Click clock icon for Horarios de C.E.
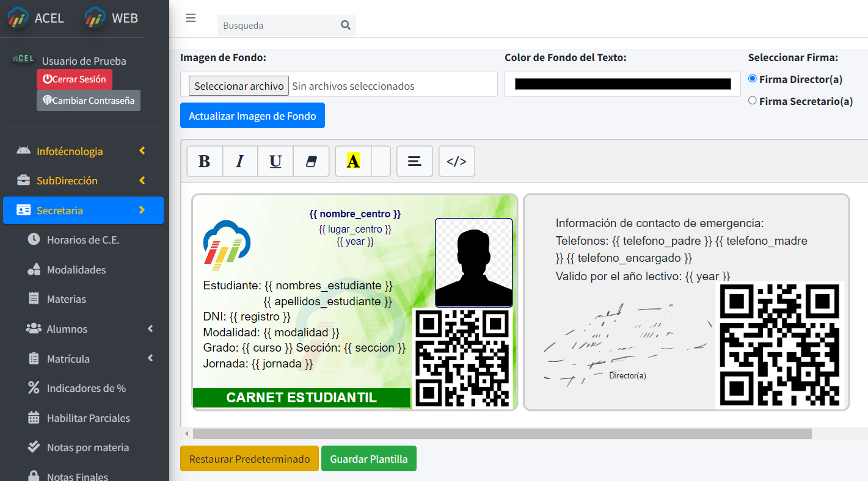Screen dimensions: 868x481 tap(34, 239)
